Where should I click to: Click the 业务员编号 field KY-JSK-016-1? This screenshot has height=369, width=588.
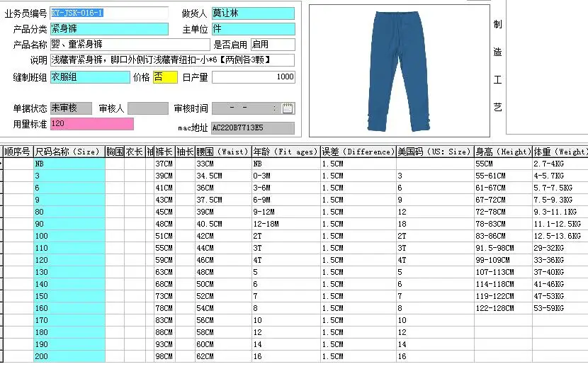point(109,13)
